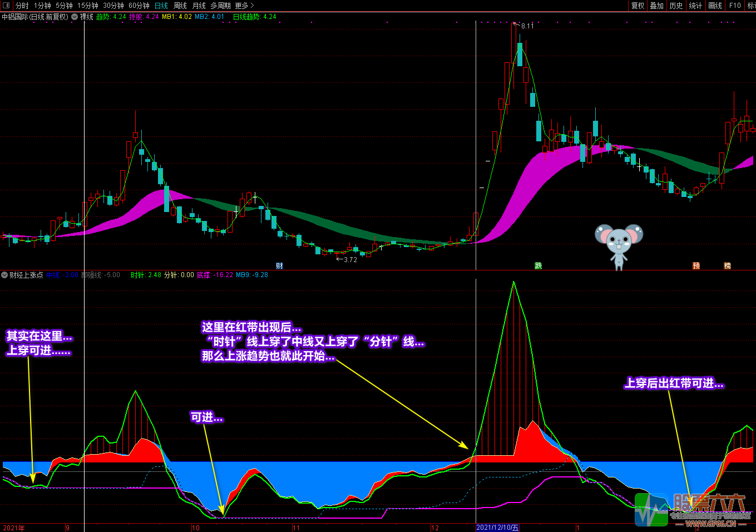Expand the 中铝国际 main chart indicator dropdown
Viewport: 756px width, 532px height.
75,17
